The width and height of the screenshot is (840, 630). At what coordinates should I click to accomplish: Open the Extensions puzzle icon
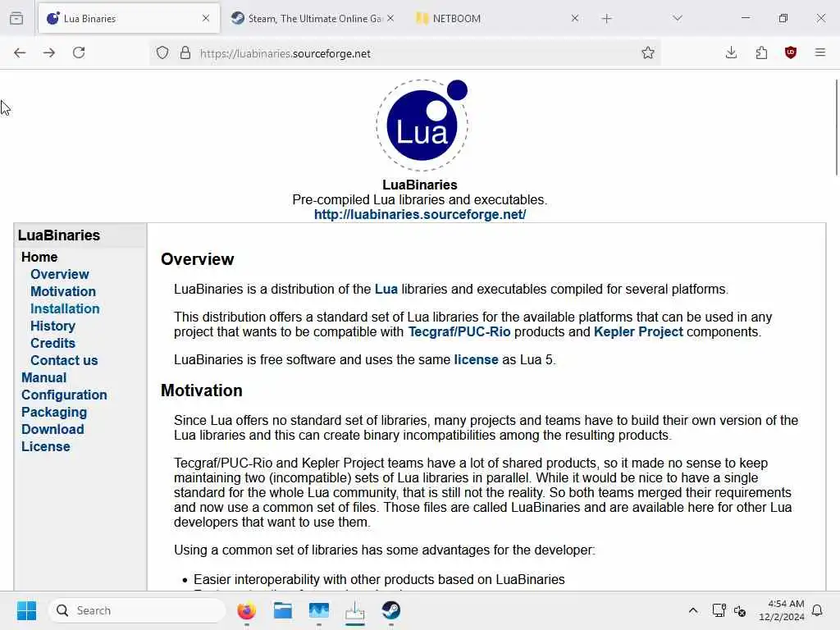pyautogui.click(x=761, y=52)
